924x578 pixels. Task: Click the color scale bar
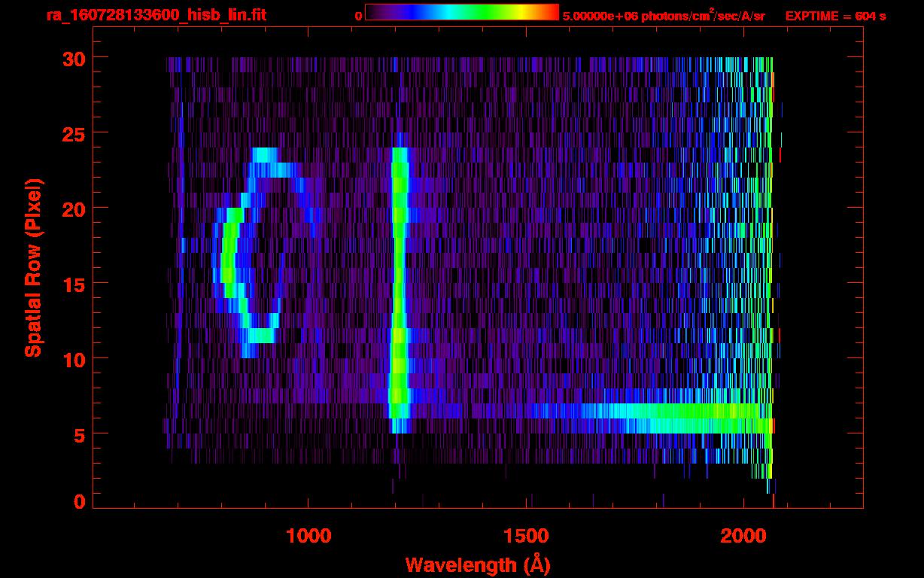(462, 13)
